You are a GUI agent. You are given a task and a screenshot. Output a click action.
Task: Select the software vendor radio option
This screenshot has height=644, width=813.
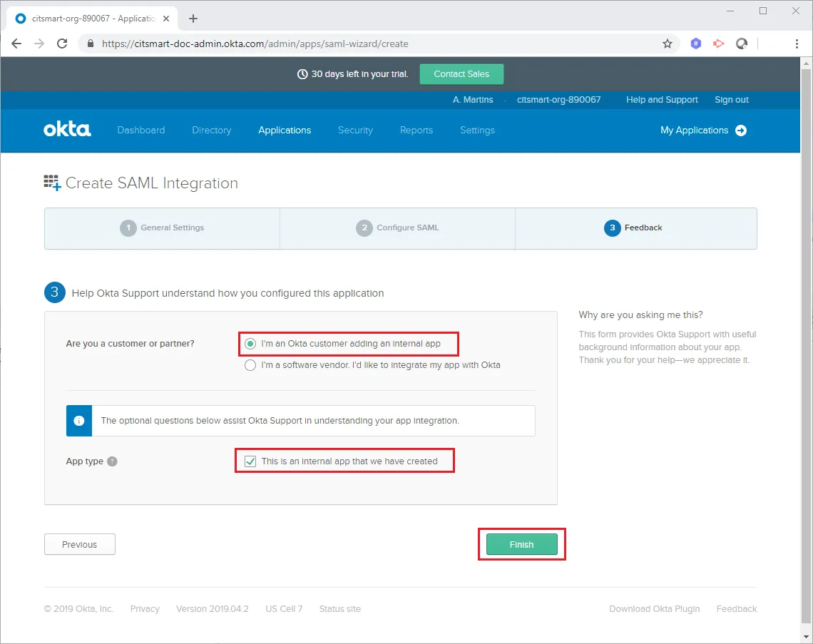[250, 365]
